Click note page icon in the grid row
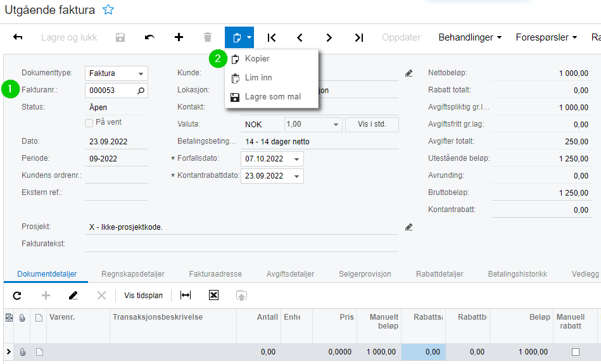Image resolution: width=601 pixels, height=364 pixels. (x=39, y=352)
